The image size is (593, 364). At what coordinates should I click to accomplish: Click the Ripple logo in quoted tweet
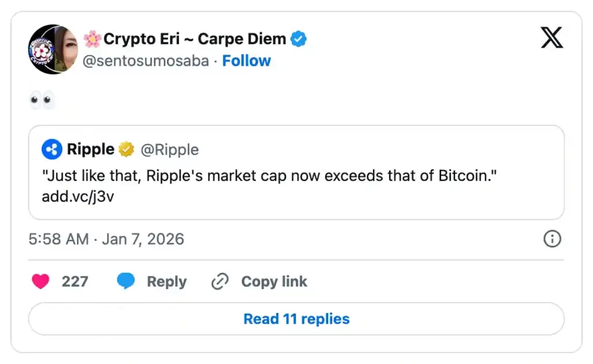tap(52, 150)
